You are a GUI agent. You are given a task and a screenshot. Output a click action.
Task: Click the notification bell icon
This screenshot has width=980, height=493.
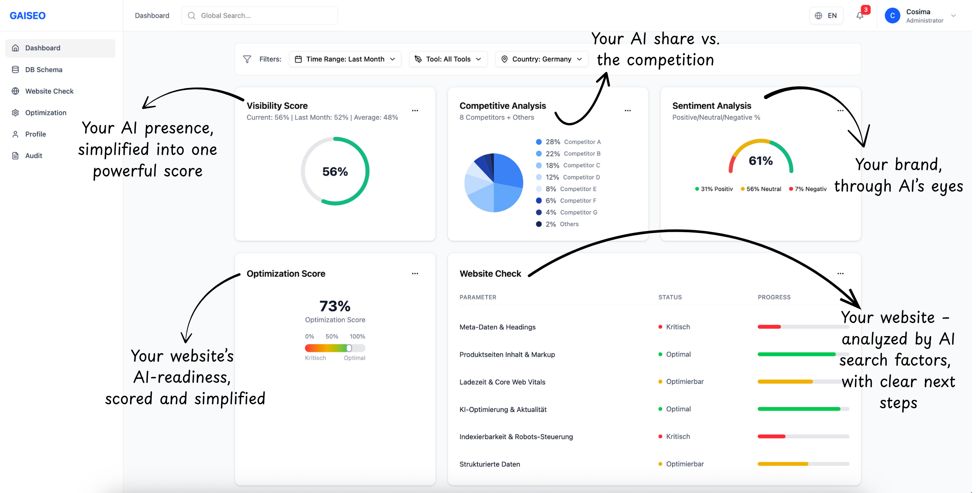[859, 16]
